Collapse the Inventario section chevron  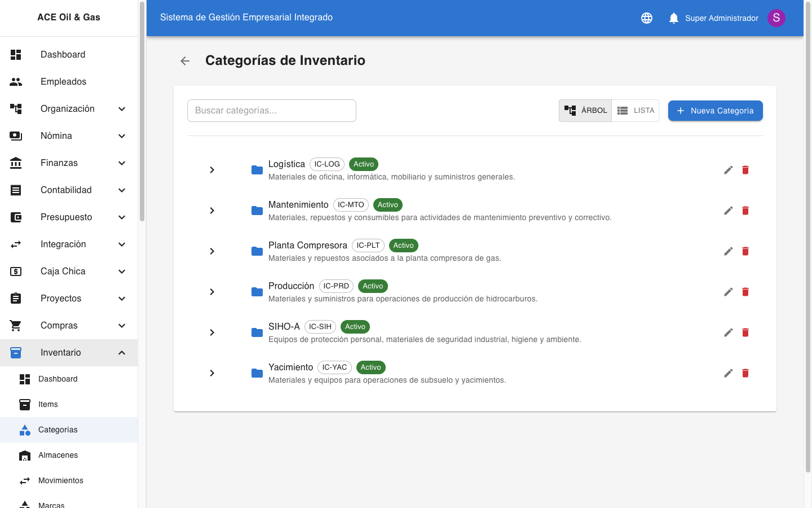click(x=122, y=352)
